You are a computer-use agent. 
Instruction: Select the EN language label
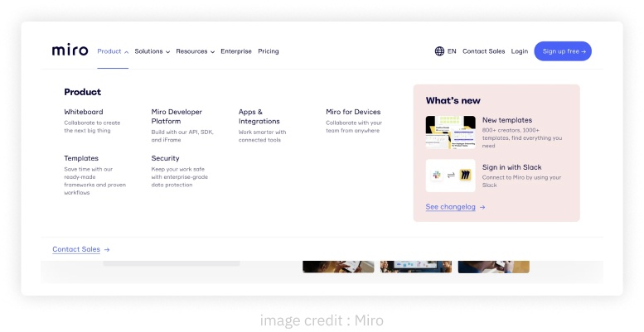(452, 51)
